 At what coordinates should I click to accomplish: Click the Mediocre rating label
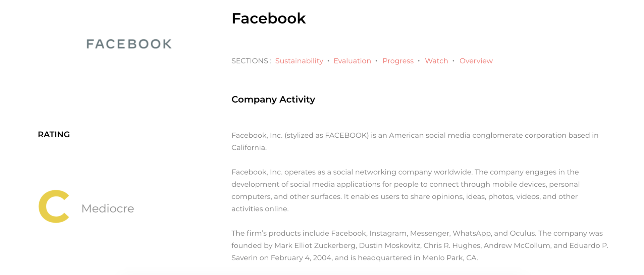tap(108, 209)
